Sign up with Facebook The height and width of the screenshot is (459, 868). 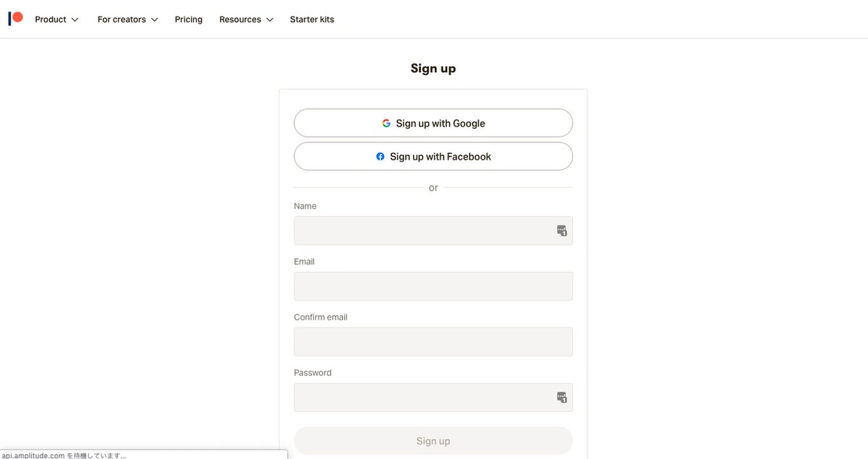click(x=433, y=156)
